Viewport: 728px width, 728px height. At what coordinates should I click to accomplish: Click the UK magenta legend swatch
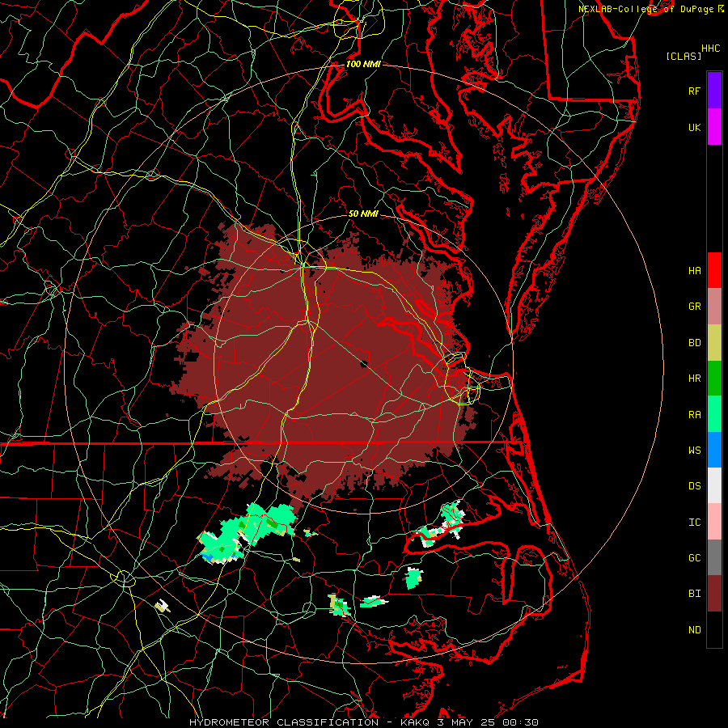[714, 127]
